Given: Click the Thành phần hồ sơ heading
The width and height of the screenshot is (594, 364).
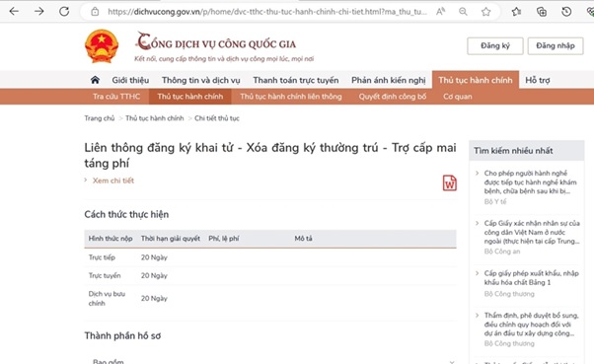Looking at the screenshot, I should tap(122, 336).
